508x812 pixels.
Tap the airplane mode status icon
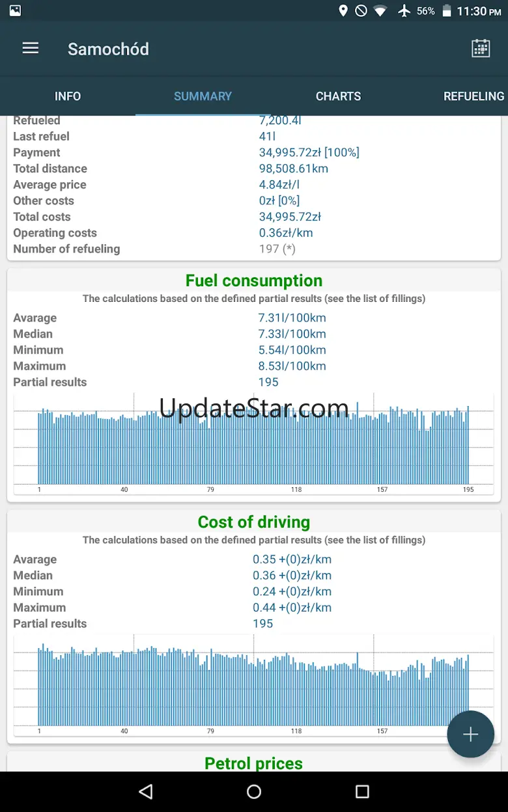[x=404, y=11]
